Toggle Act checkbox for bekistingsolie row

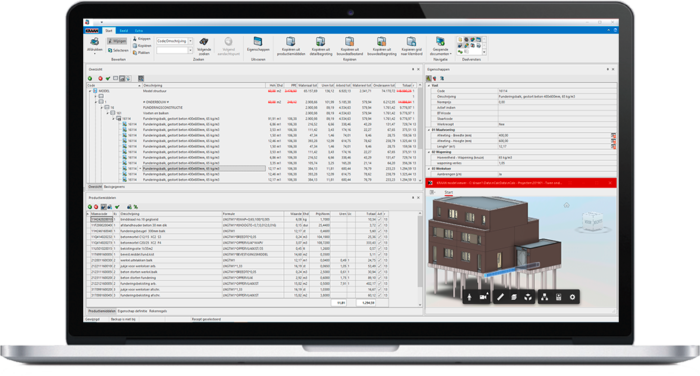point(380,248)
